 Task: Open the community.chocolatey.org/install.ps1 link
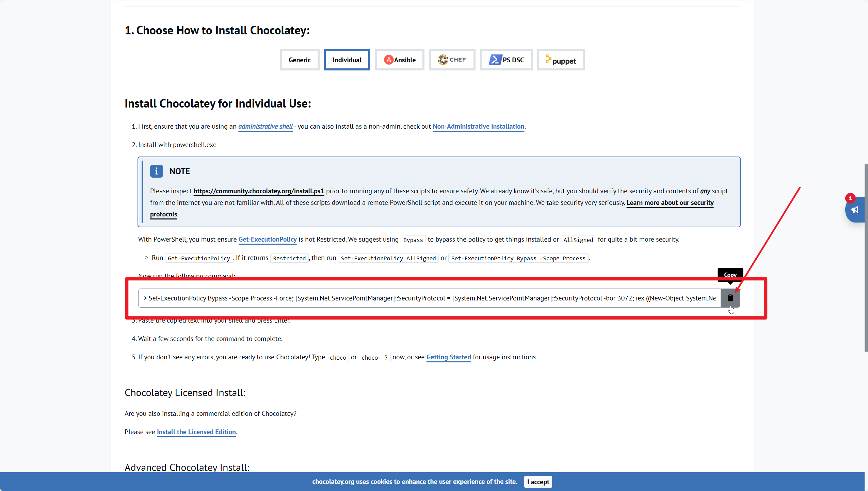pyautogui.click(x=258, y=191)
